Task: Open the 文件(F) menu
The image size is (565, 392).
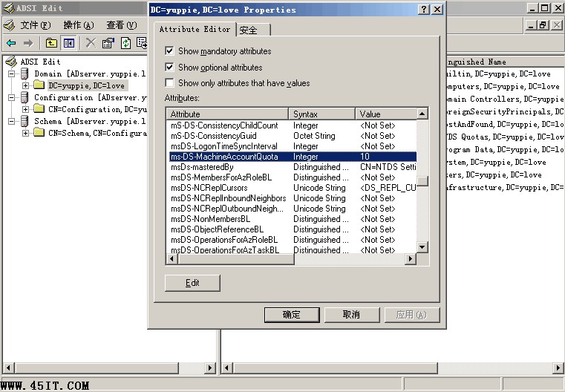Action: (36, 25)
